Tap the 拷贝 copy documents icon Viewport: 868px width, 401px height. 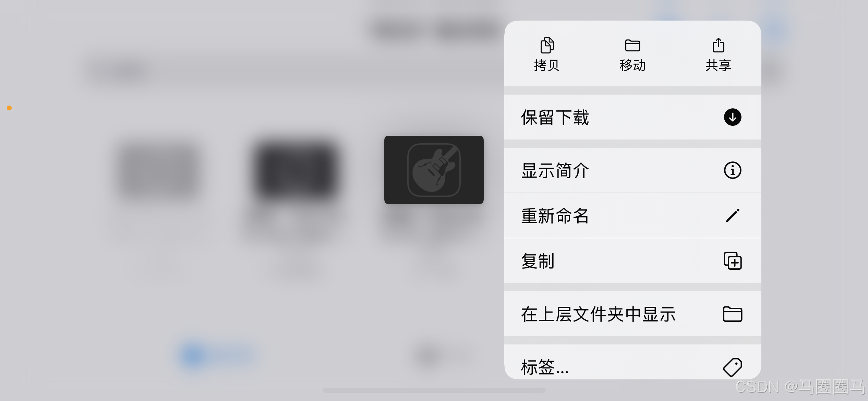547,45
